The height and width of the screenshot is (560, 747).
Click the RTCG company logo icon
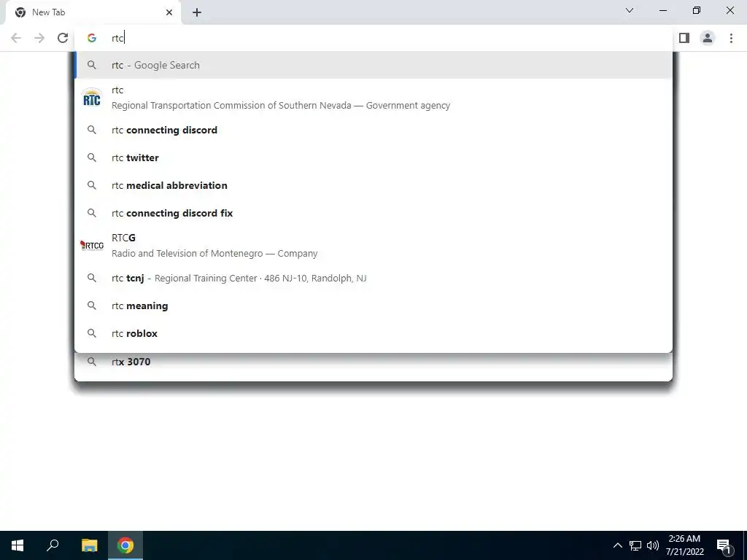pyautogui.click(x=91, y=245)
